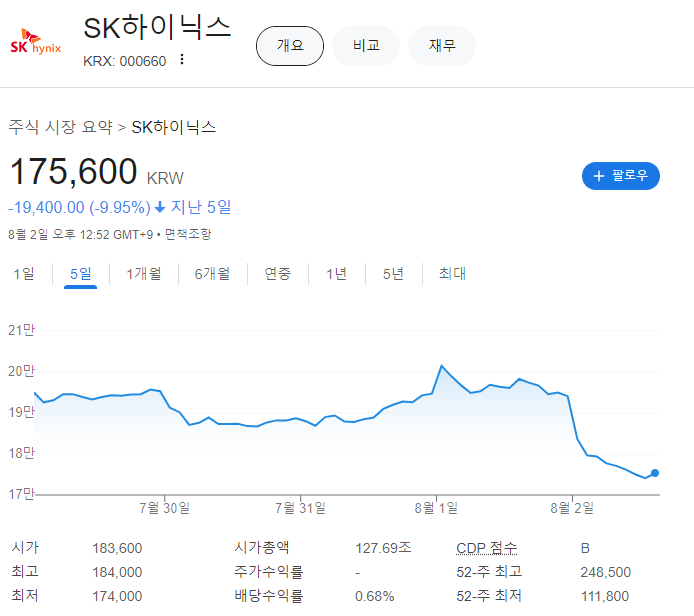The width and height of the screenshot is (694, 616).
Task: Click the blue down arrow beside -9.95%
Action: (160, 207)
